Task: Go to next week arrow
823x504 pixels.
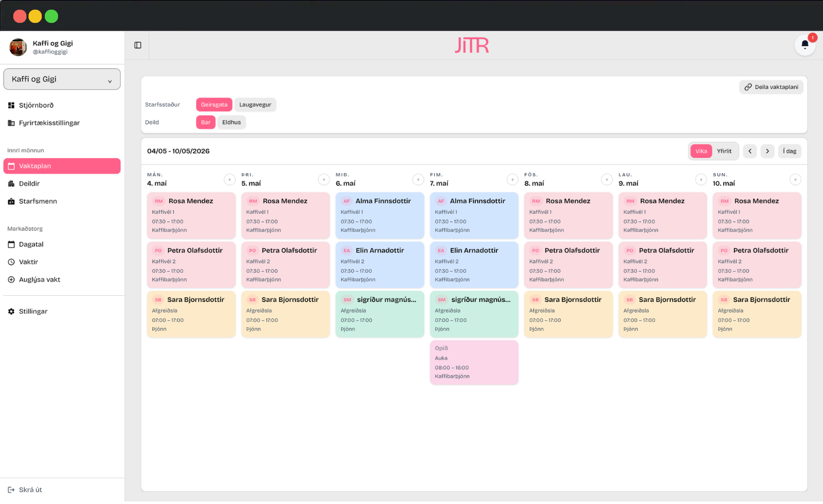Action: coord(767,151)
